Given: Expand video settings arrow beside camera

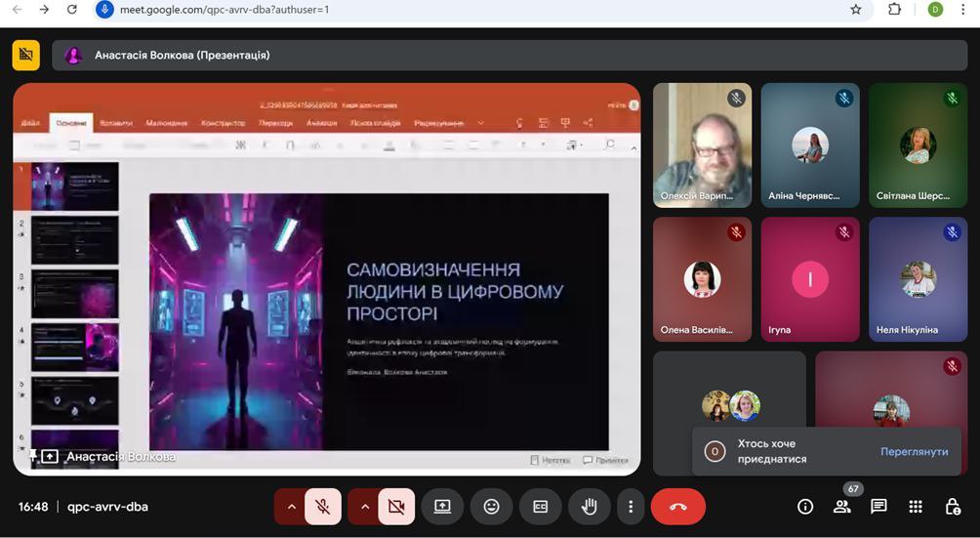Looking at the screenshot, I should [364, 507].
